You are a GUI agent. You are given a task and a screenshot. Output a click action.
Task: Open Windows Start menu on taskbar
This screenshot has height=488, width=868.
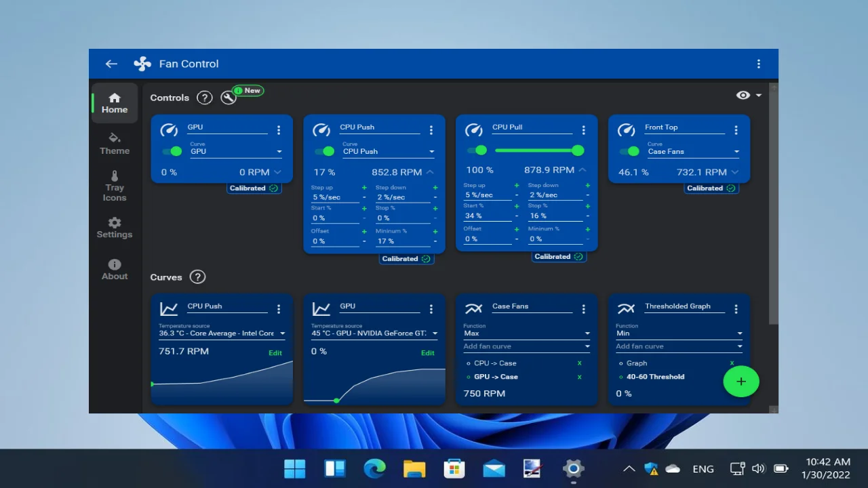pos(294,468)
